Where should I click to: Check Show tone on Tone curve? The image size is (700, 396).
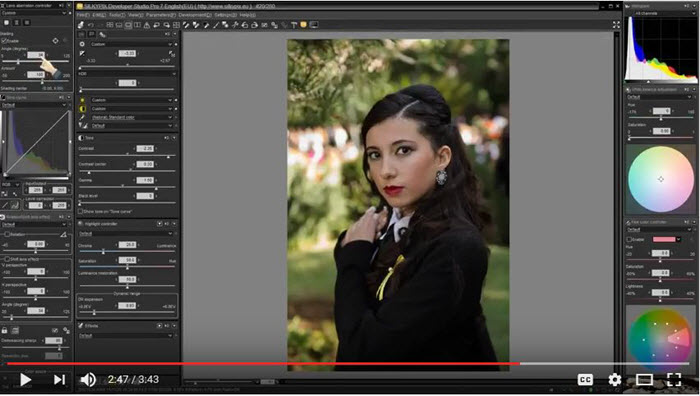(81, 211)
